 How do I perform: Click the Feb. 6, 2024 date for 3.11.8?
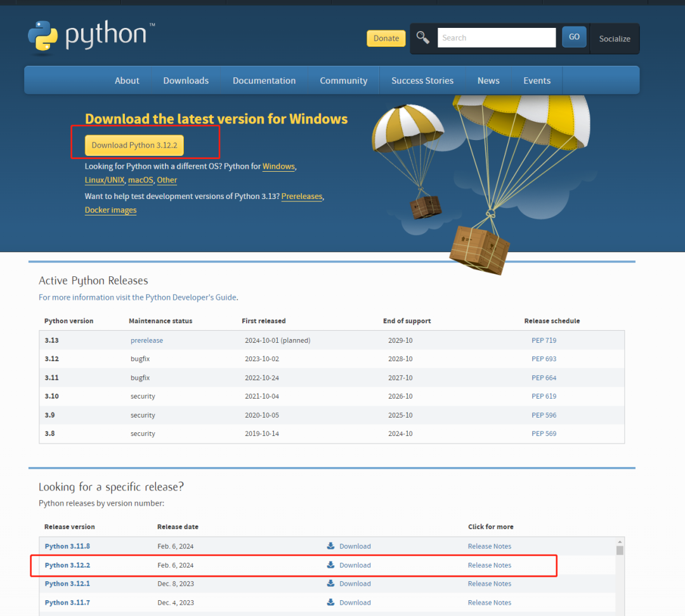(175, 546)
